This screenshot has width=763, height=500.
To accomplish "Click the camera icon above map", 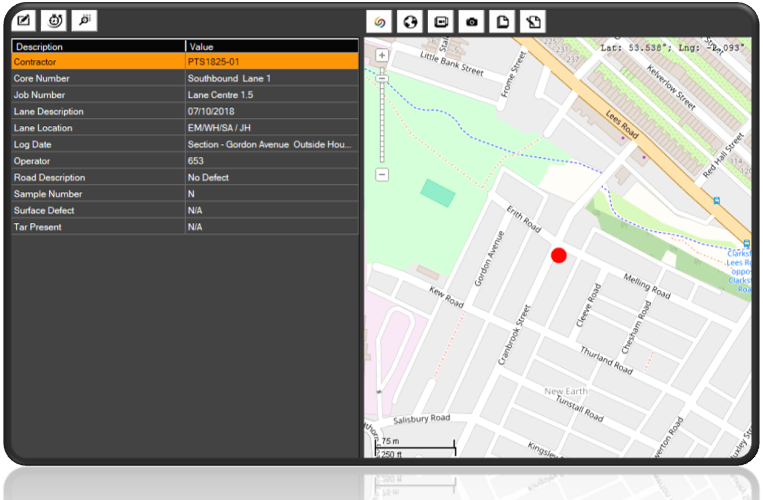I will point(471,21).
